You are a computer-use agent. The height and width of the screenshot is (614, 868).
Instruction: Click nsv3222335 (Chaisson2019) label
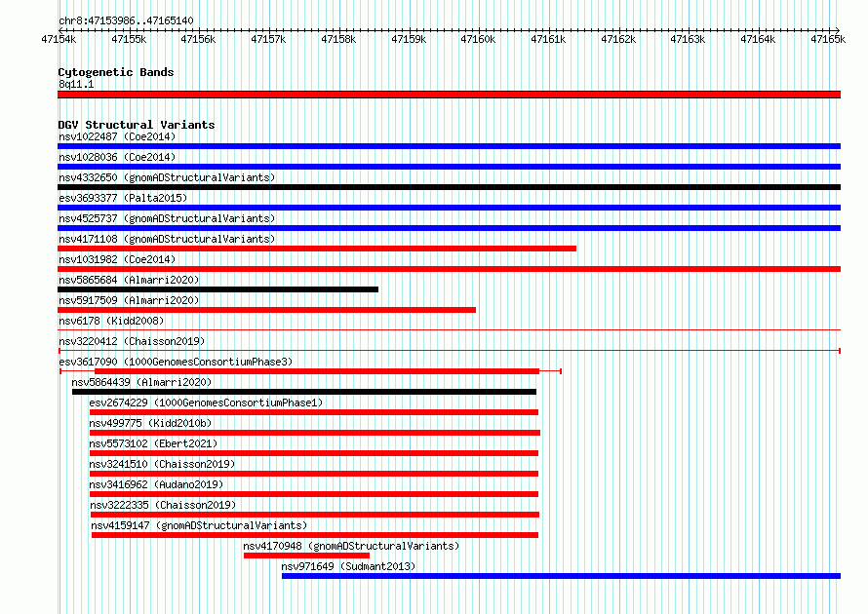[163, 505]
